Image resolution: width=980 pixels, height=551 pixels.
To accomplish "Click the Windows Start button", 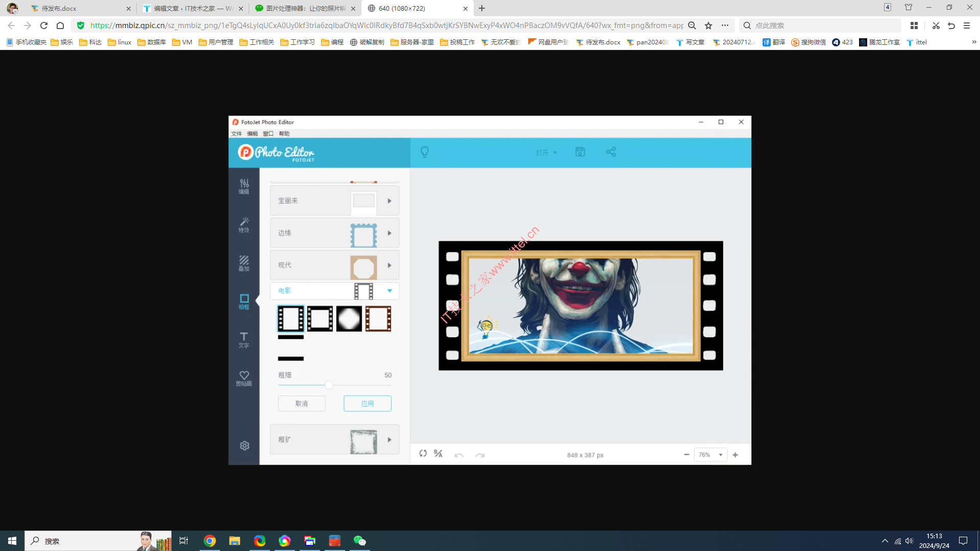I will [x=12, y=541].
